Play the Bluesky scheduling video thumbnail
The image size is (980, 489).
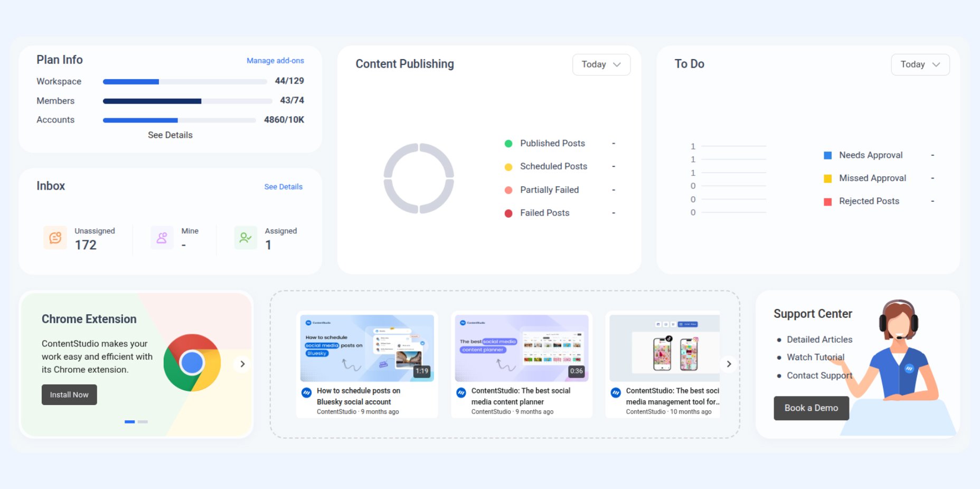click(x=366, y=346)
